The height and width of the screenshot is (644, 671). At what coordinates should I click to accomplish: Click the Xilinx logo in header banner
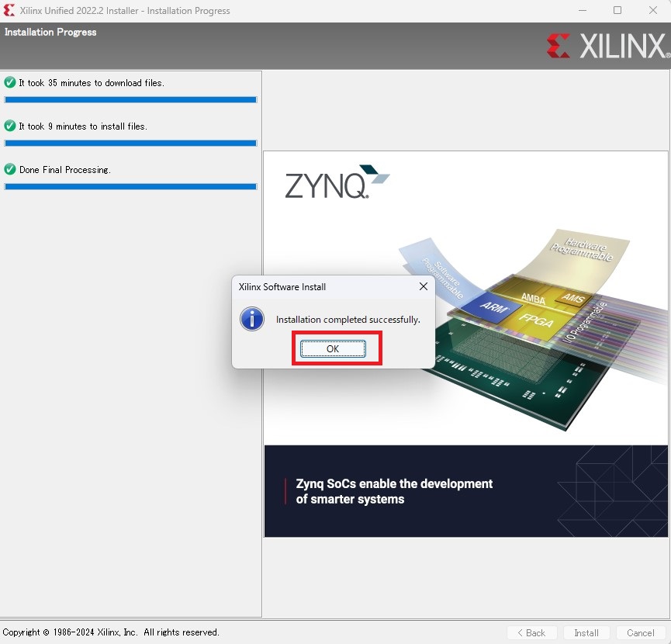click(608, 46)
